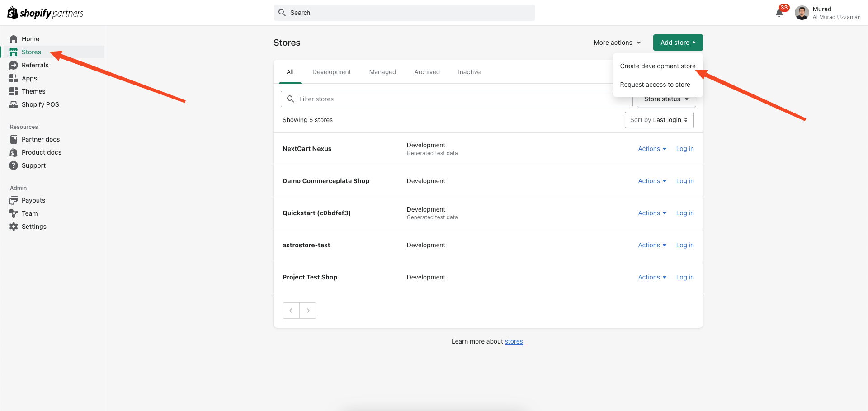Log in to Demo Commerceplate Shop
Viewport: 868px width, 411px height.
[x=685, y=181]
